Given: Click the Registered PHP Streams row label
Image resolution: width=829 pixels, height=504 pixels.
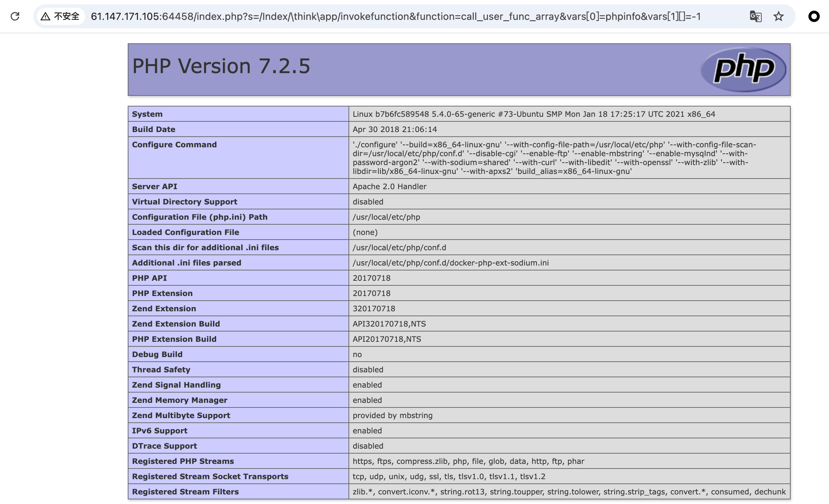Looking at the screenshot, I should point(183,461).
